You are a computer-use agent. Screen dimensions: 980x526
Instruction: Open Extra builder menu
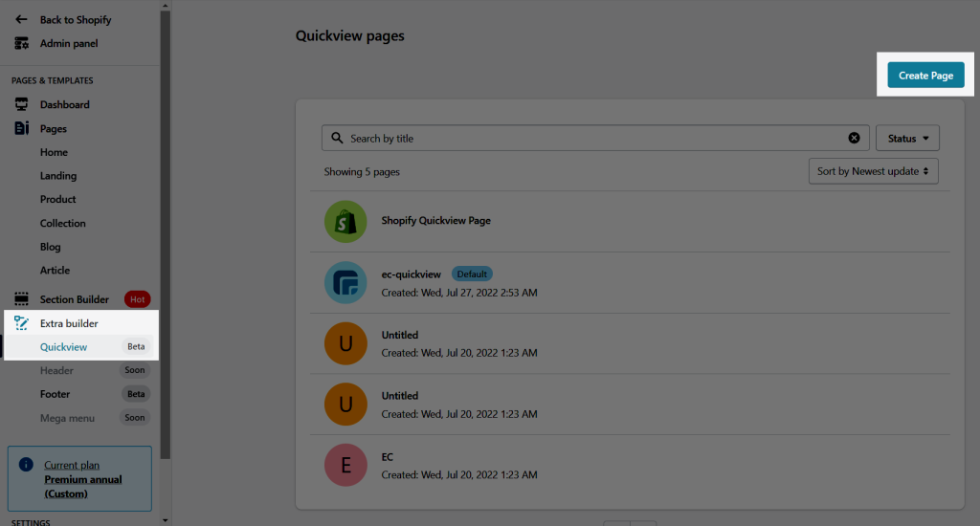click(x=69, y=323)
